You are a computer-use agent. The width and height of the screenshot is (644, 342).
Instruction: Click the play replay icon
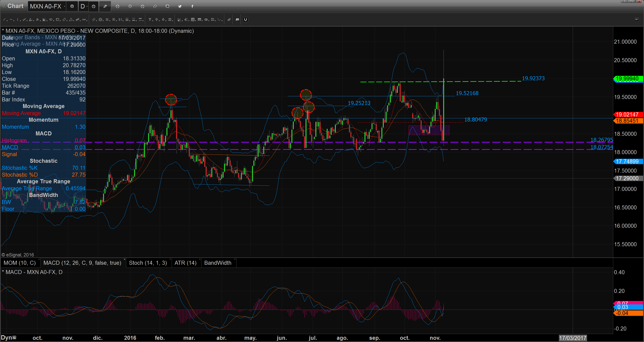click(130, 6)
